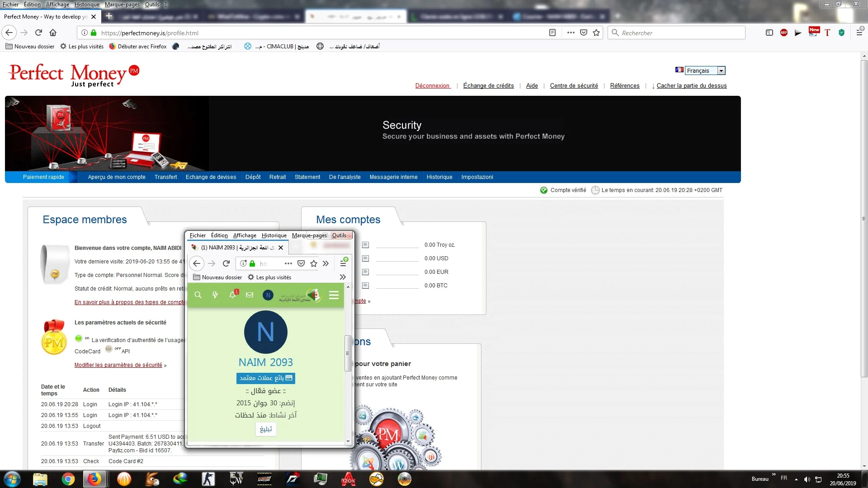The image size is (868, 488).
Task: Open the Nouveau dossier bookmark folder in main browser
Action: 30,46
